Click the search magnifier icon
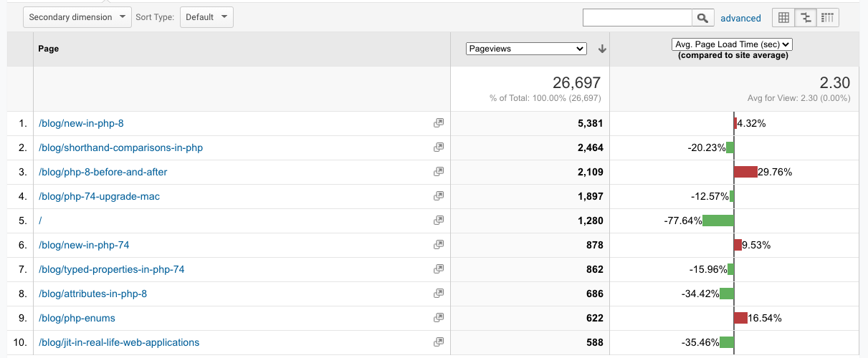This screenshot has width=868, height=358. point(703,18)
